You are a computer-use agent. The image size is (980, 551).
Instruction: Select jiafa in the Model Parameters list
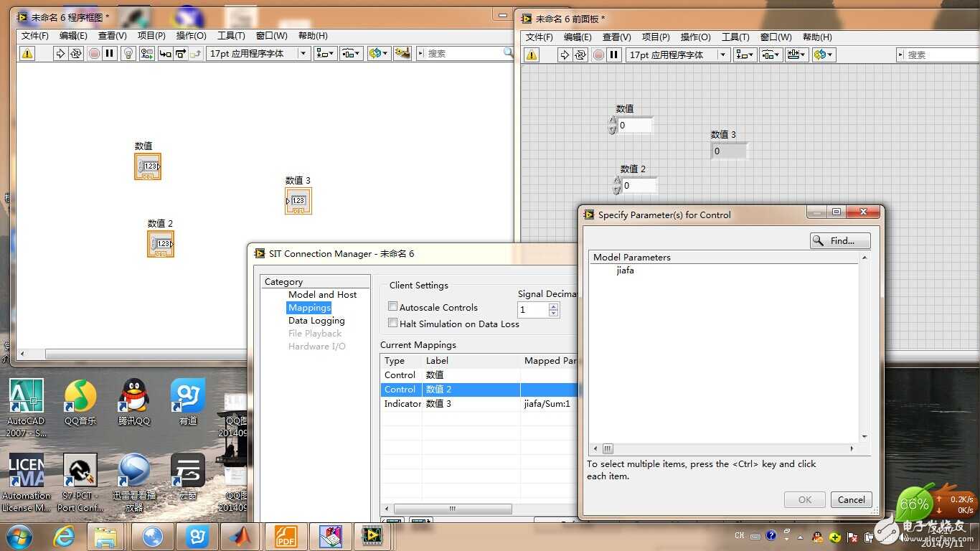625,270
